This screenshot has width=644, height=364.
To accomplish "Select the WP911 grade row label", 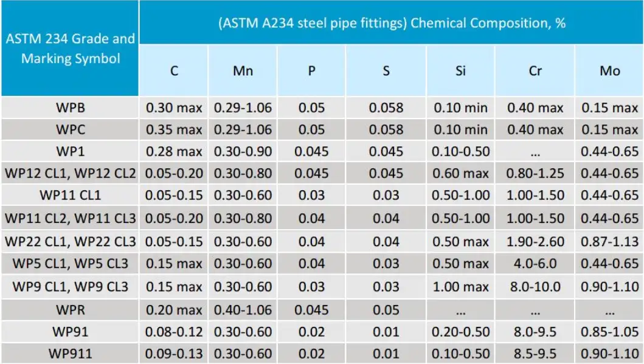I will (70, 353).
